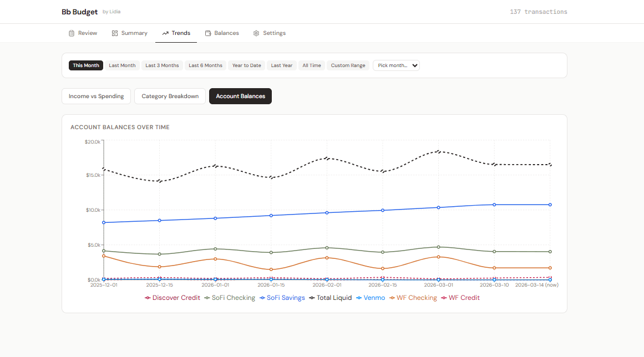Click the Balances tab wallet icon
Screen dimensions: 644x357
point(208,33)
